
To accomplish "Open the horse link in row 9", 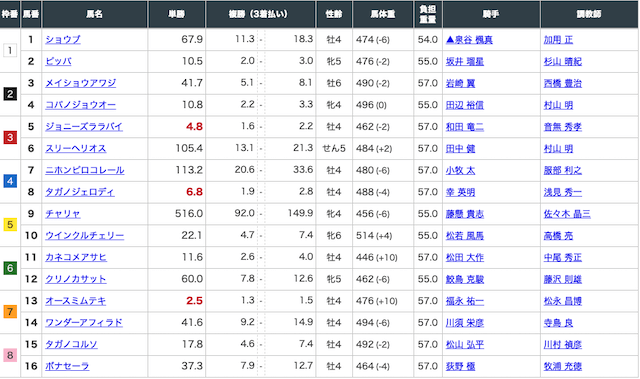I will coord(62,214).
